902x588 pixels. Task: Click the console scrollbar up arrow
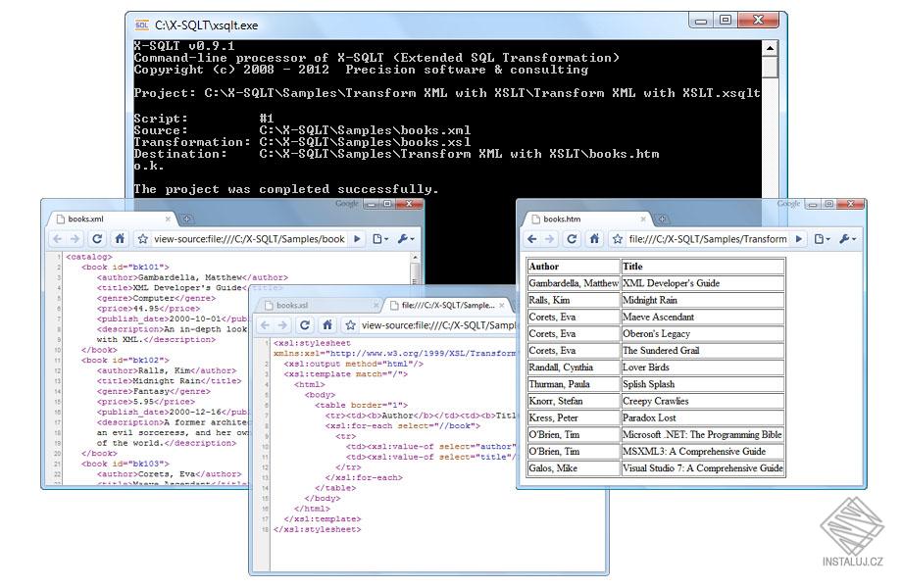[x=770, y=48]
